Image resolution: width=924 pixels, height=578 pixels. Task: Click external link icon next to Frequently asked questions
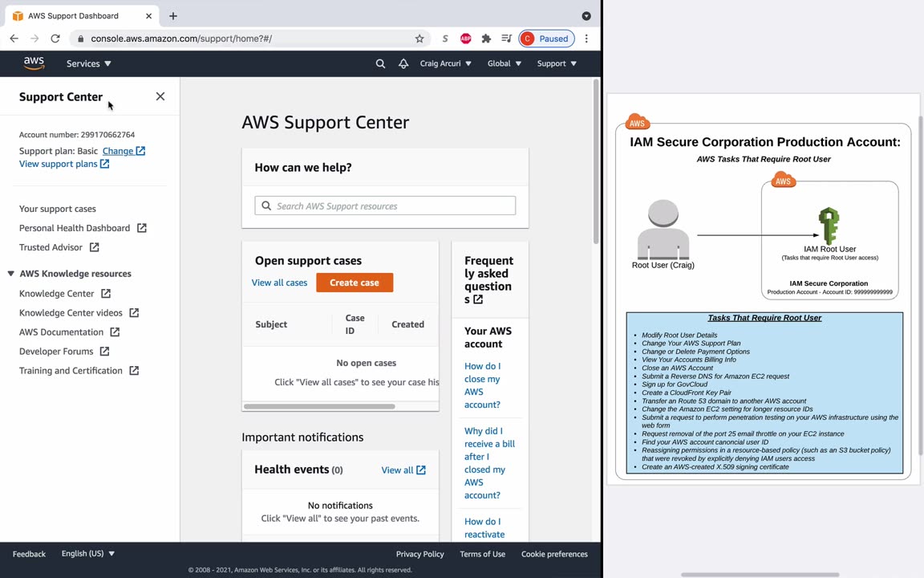(478, 299)
